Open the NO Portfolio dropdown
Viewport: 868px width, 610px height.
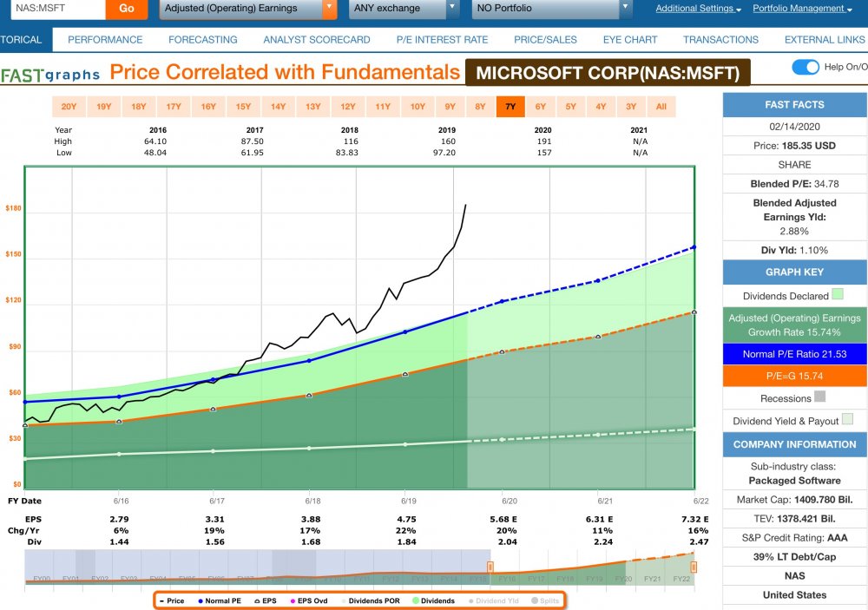[x=552, y=9]
